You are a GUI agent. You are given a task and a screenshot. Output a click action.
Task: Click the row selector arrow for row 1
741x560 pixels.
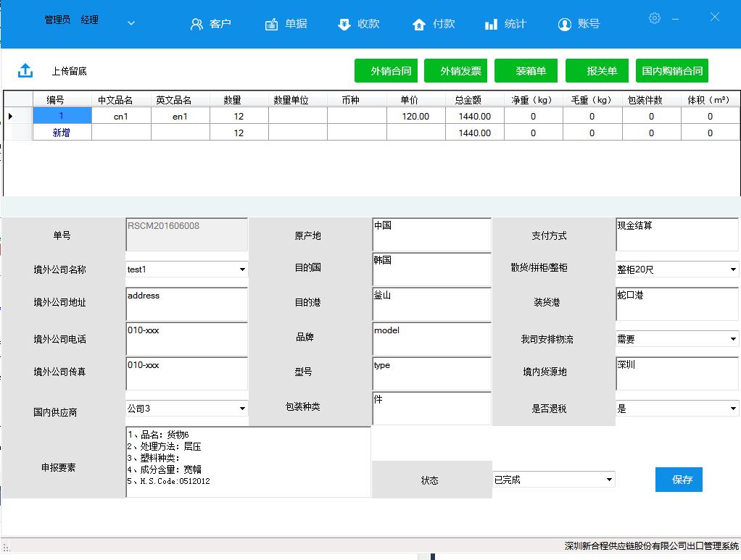tap(11, 116)
